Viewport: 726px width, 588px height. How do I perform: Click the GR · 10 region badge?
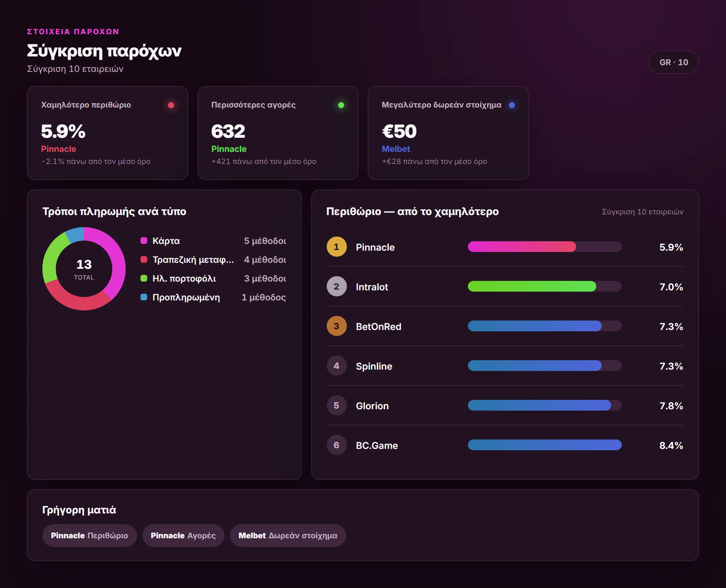click(x=674, y=62)
